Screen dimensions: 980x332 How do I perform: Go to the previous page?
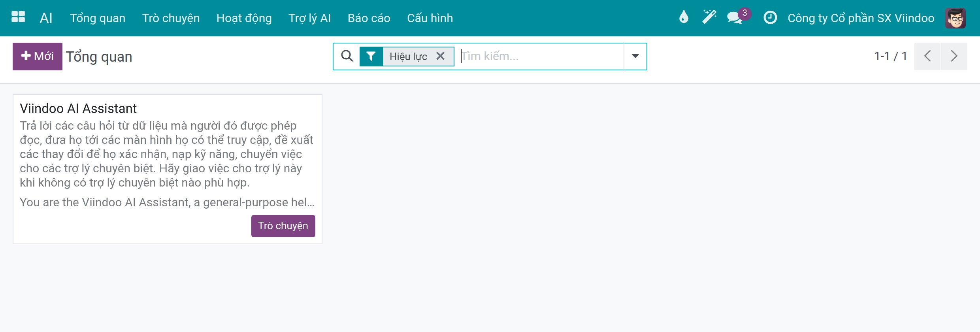tap(927, 57)
